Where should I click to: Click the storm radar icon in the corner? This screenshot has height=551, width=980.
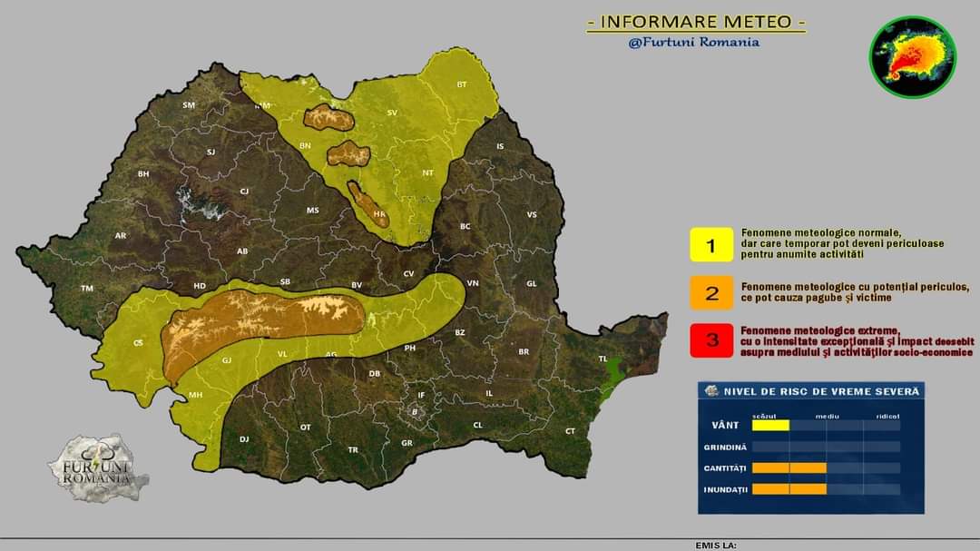pos(912,59)
